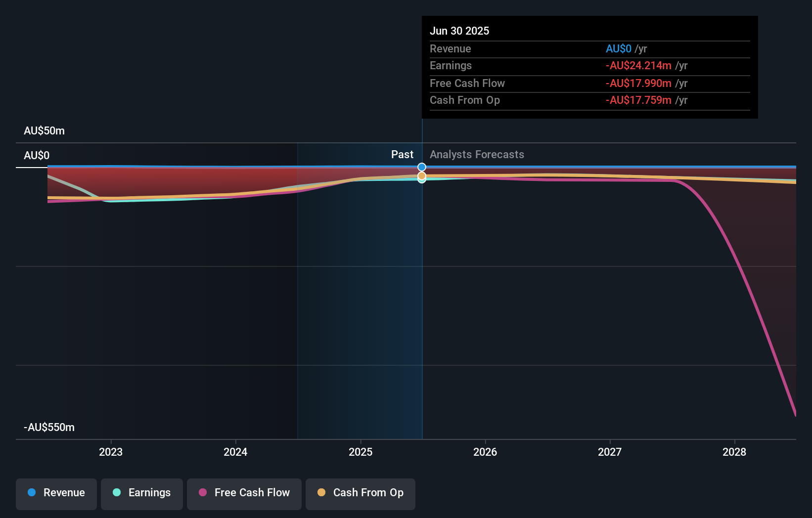The height and width of the screenshot is (518, 812).
Task: Click the -AU$24.214m Earnings value in tooltip
Action: click(x=639, y=65)
